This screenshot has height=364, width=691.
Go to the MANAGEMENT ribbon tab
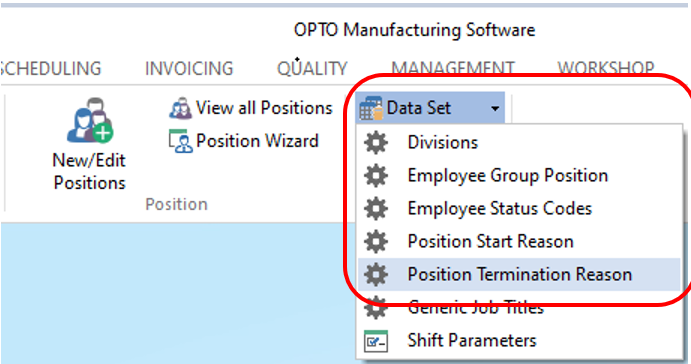(453, 69)
